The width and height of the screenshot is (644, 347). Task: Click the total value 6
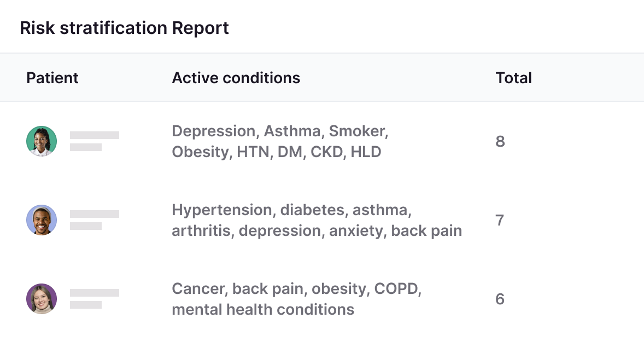[500, 299]
